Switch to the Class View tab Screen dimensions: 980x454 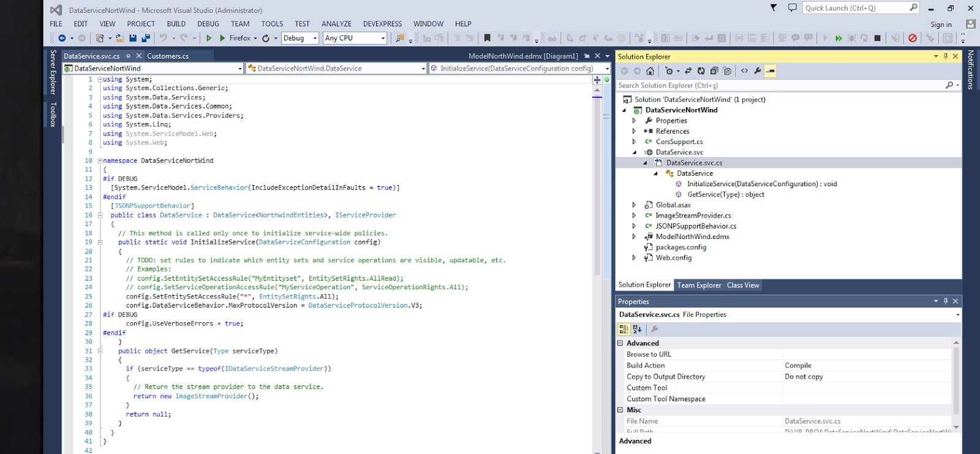(743, 285)
